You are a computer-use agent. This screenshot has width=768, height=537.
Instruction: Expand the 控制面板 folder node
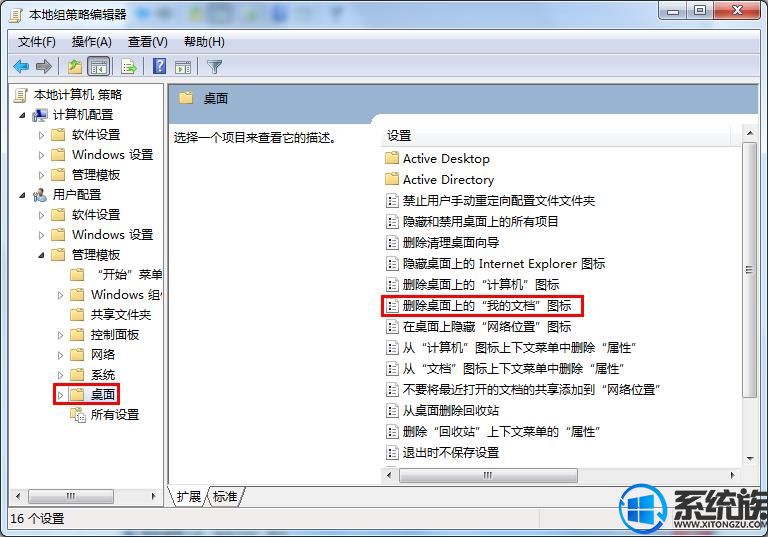click(x=60, y=335)
